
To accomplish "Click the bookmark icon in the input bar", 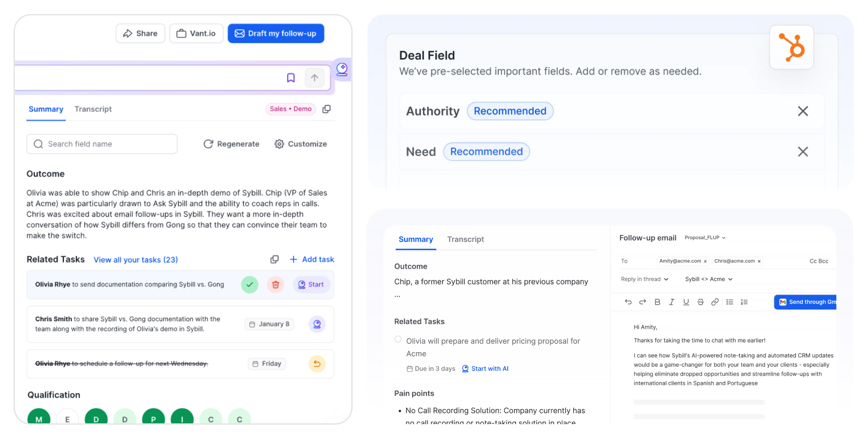I will click(x=291, y=78).
